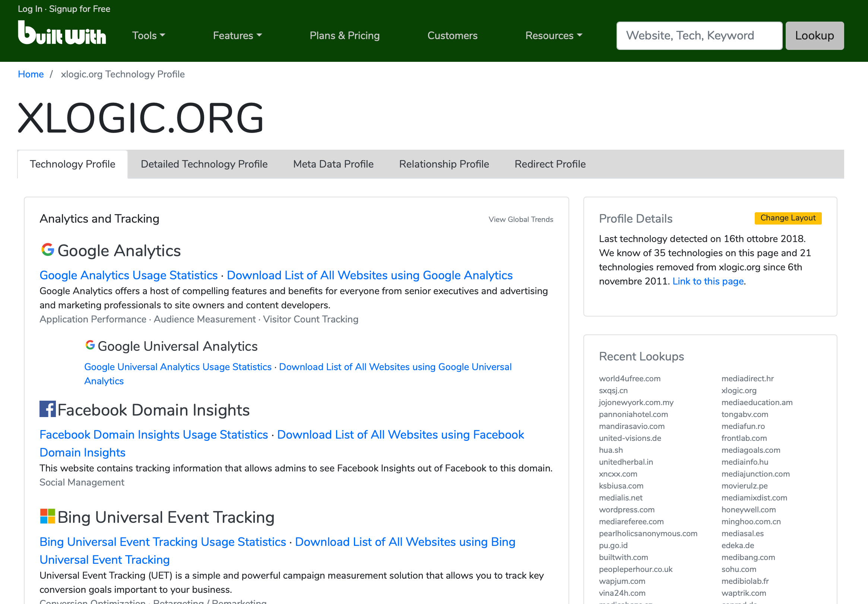Open recent lookup tongabv.com

click(745, 414)
